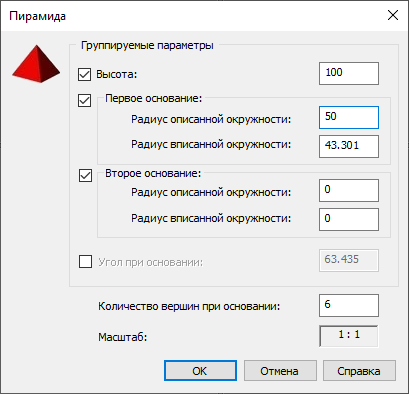This screenshot has width=409, height=394.
Task: Click the Количество вершин при основании label
Action: coord(189,306)
